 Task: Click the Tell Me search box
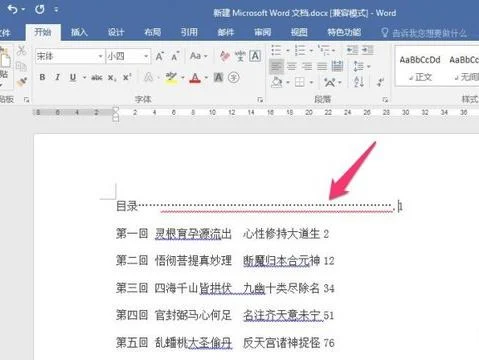click(x=424, y=33)
